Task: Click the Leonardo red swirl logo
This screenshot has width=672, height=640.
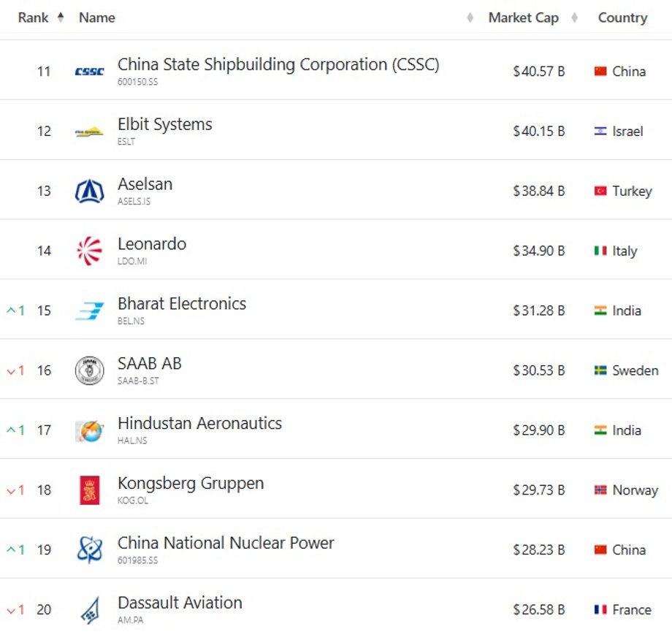Action: tap(89, 251)
